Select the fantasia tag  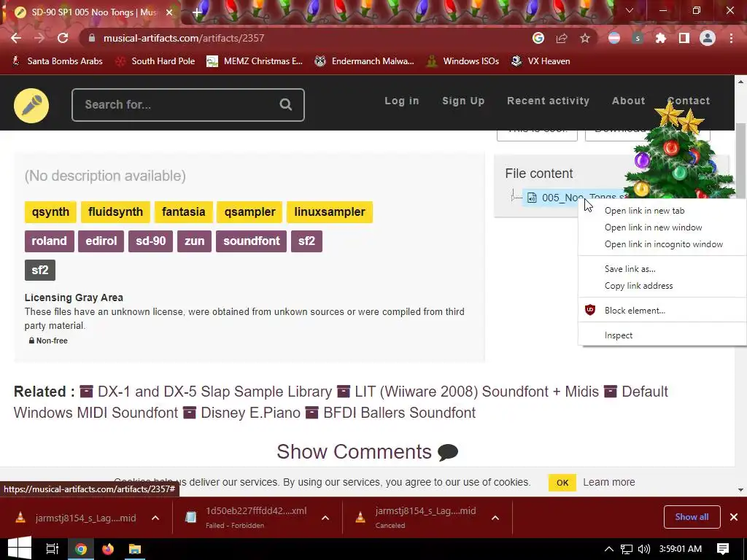click(x=183, y=212)
